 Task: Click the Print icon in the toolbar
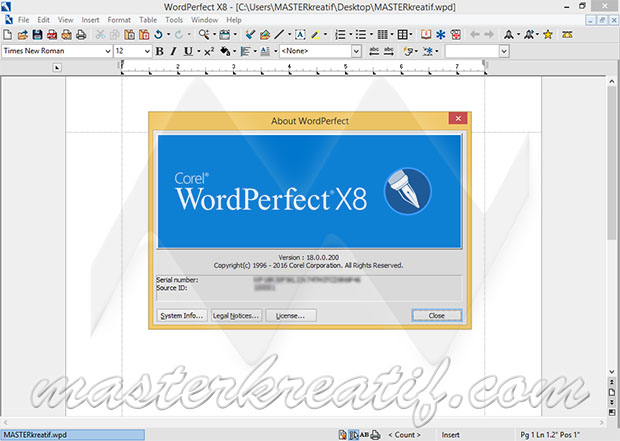click(x=81, y=35)
